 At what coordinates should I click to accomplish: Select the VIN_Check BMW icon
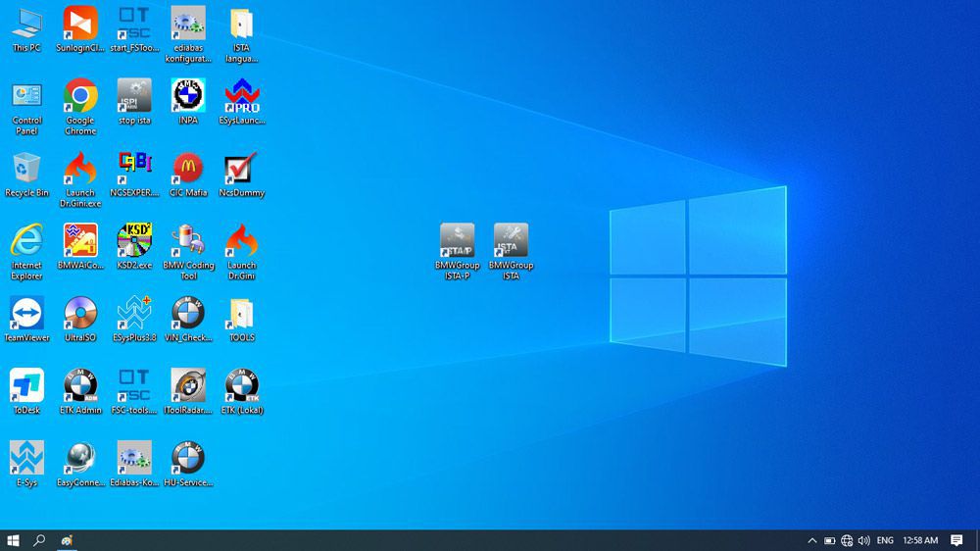(x=188, y=320)
